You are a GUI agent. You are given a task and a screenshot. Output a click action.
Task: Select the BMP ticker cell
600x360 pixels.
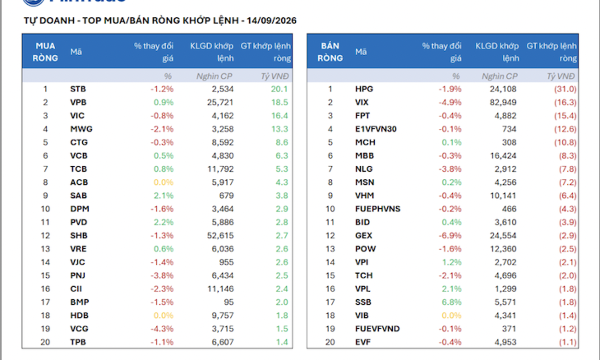pos(80,302)
